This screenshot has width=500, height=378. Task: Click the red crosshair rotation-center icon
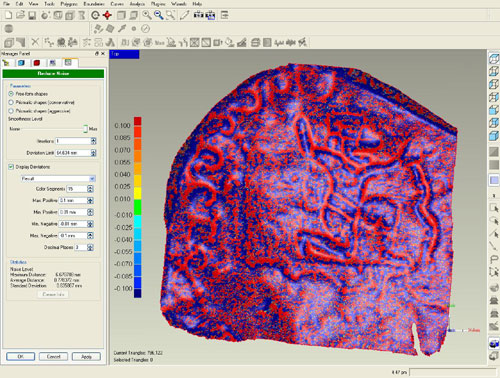point(107,15)
